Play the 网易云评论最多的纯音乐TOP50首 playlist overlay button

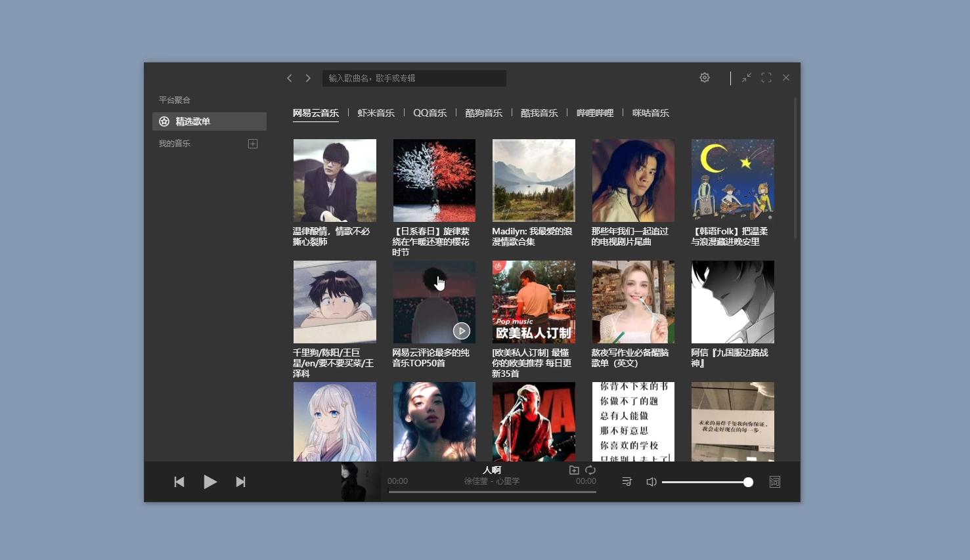click(462, 331)
